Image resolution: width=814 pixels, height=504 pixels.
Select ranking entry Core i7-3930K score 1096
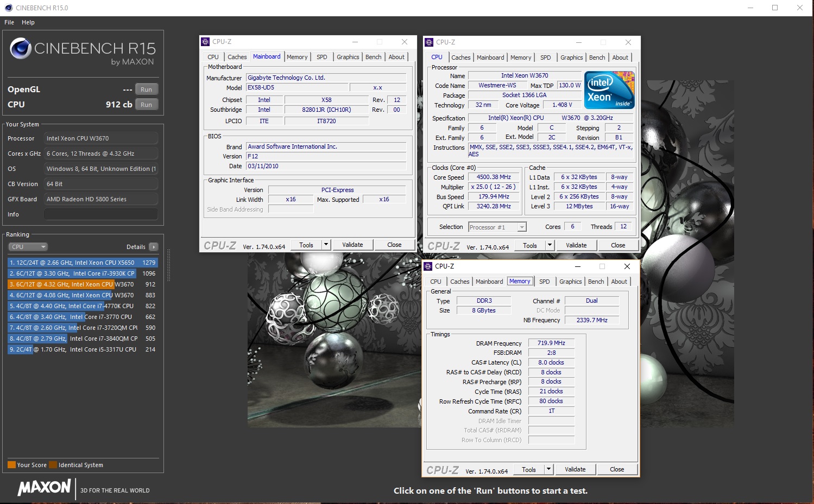83,273
